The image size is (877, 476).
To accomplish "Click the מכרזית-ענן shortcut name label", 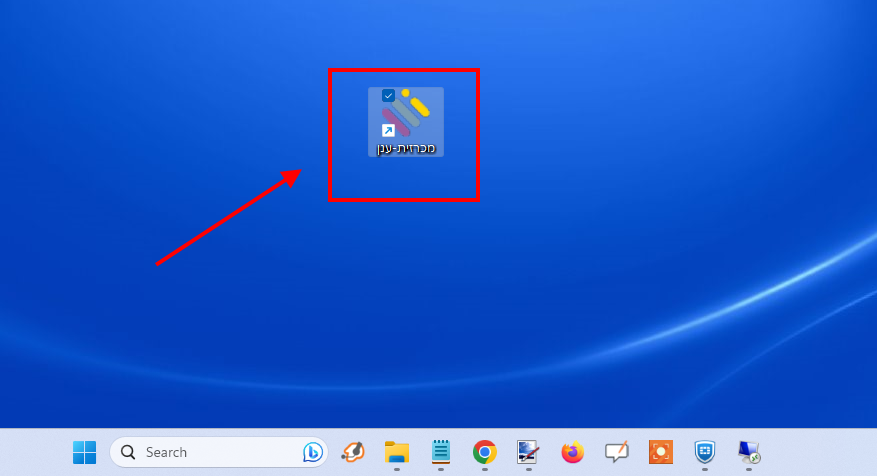I will coord(405,148).
